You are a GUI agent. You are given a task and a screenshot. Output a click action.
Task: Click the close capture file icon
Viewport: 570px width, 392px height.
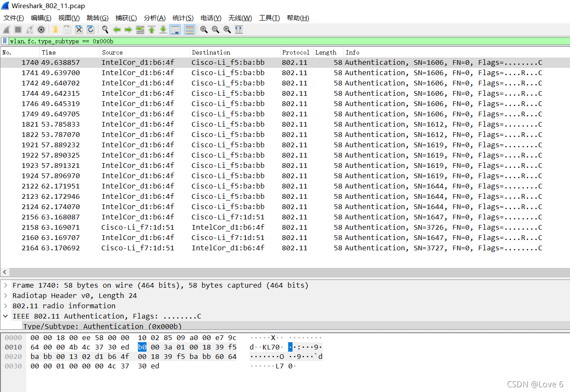click(79, 30)
